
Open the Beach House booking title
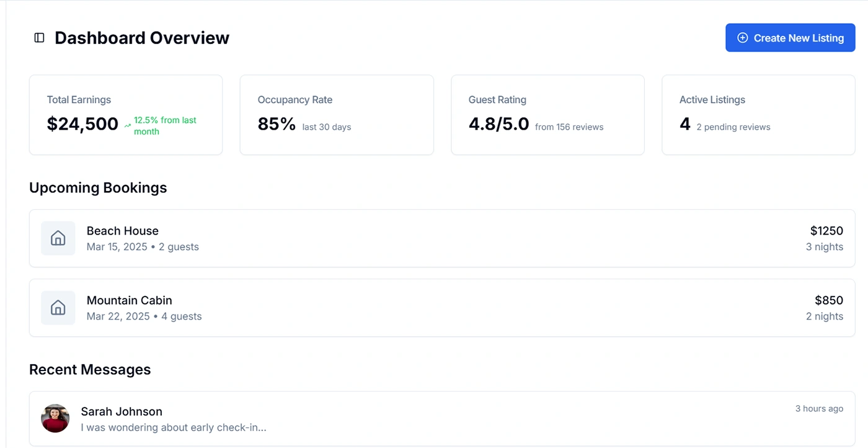pos(123,231)
